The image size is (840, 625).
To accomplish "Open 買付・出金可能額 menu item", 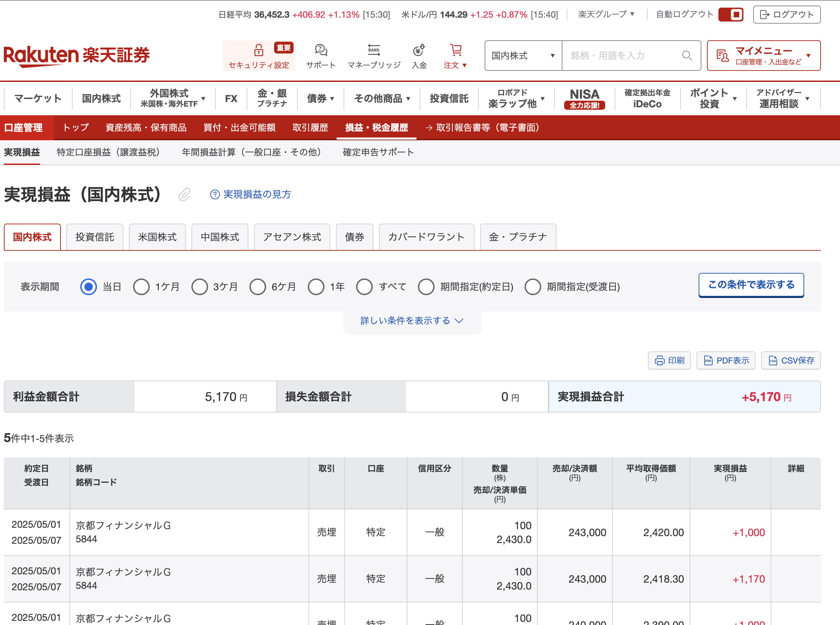I will [239, 127].
